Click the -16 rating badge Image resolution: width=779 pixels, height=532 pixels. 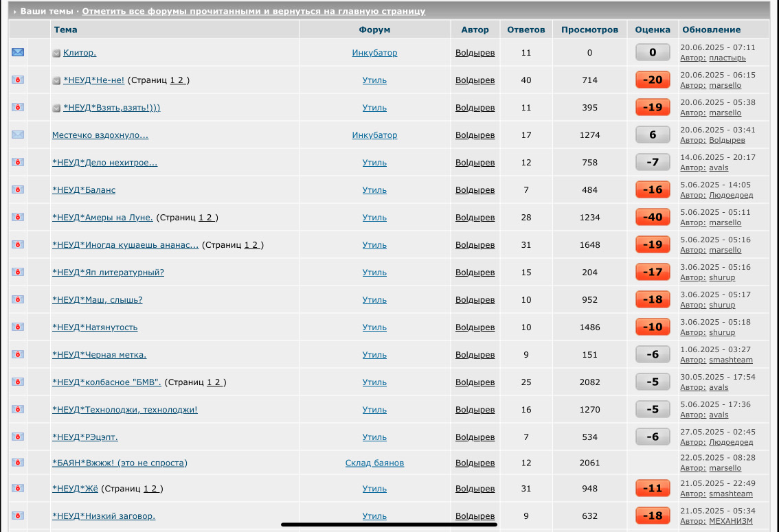click(653, 189)
